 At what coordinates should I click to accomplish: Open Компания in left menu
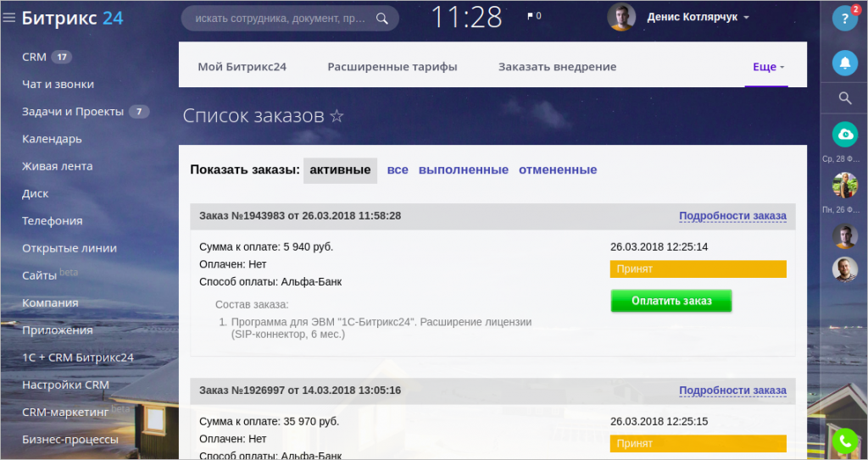50,302
